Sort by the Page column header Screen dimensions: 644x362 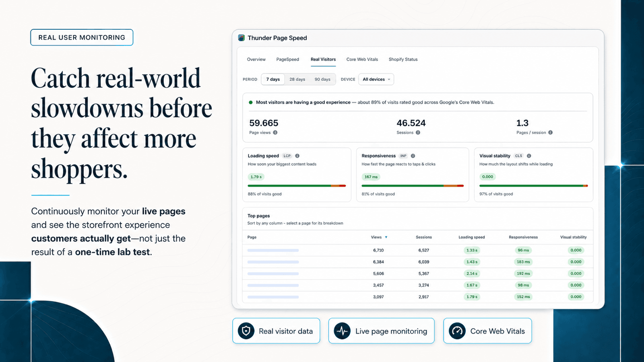252,237
